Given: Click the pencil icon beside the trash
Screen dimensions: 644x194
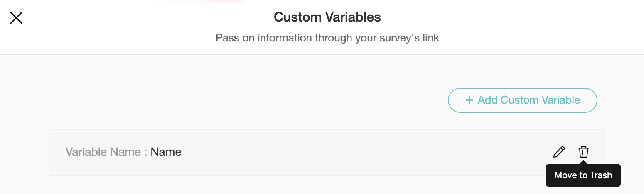Looking at the screenshot, I should (x=559, y=152).
